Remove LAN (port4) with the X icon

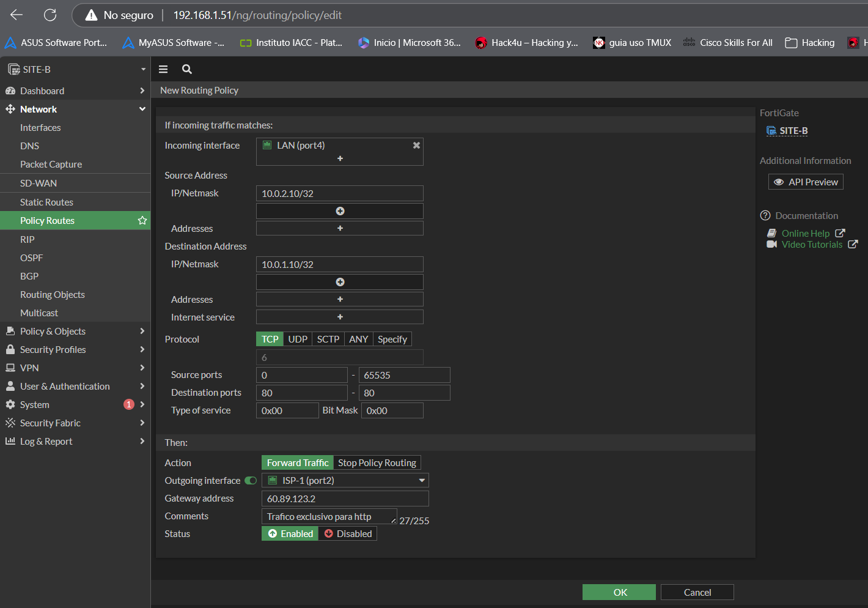point(416,146)
